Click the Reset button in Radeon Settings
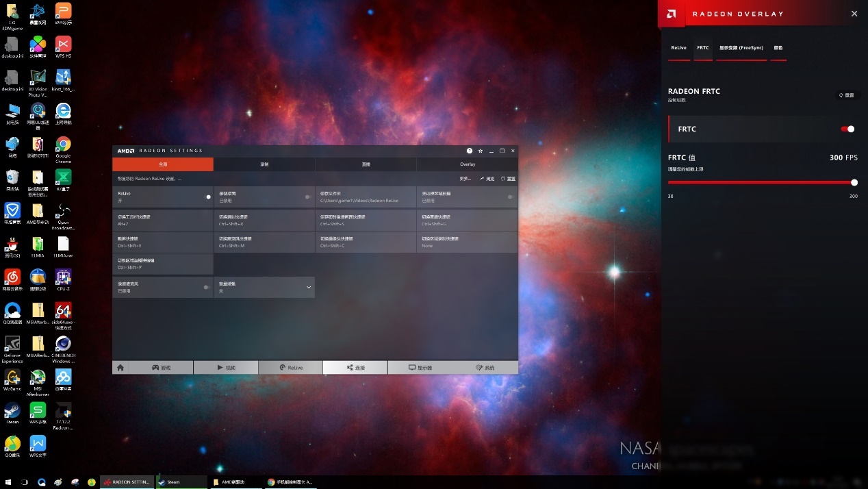This screenshot has width=868, height=489. 509,179
